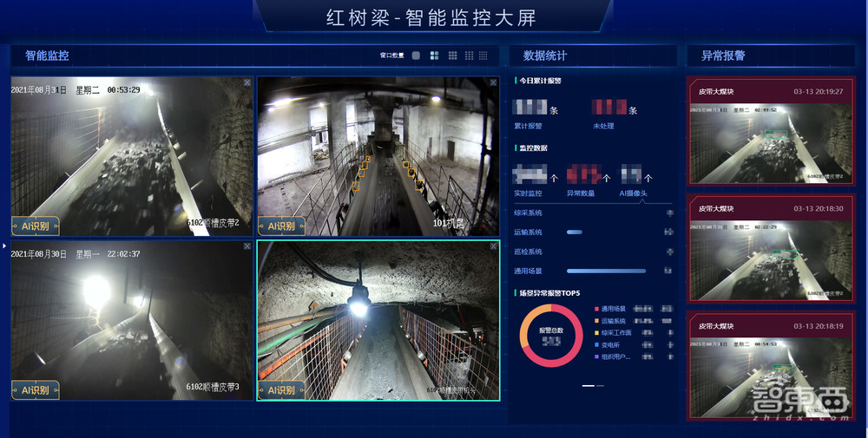Click the 通用场景 legend color swatch
This screenshot has height=438, width=868.
[596, 308]
